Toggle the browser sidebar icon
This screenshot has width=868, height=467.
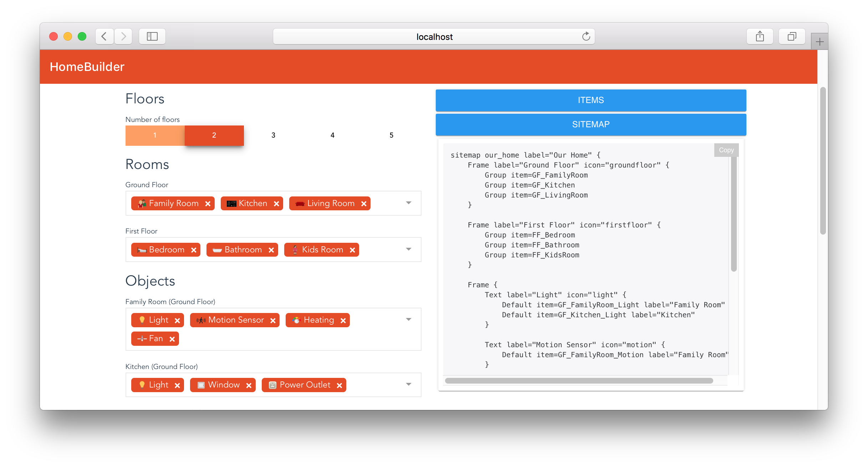(152, 36)
